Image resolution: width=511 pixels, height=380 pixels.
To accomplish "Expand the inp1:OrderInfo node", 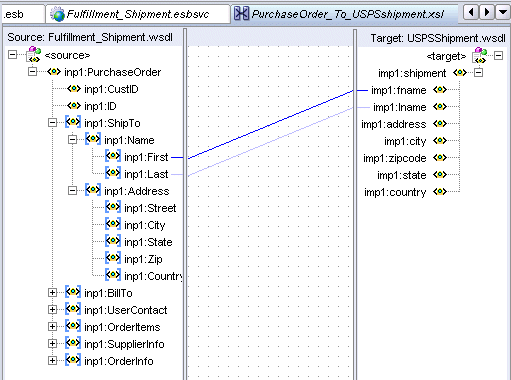I will coord(52,361).
